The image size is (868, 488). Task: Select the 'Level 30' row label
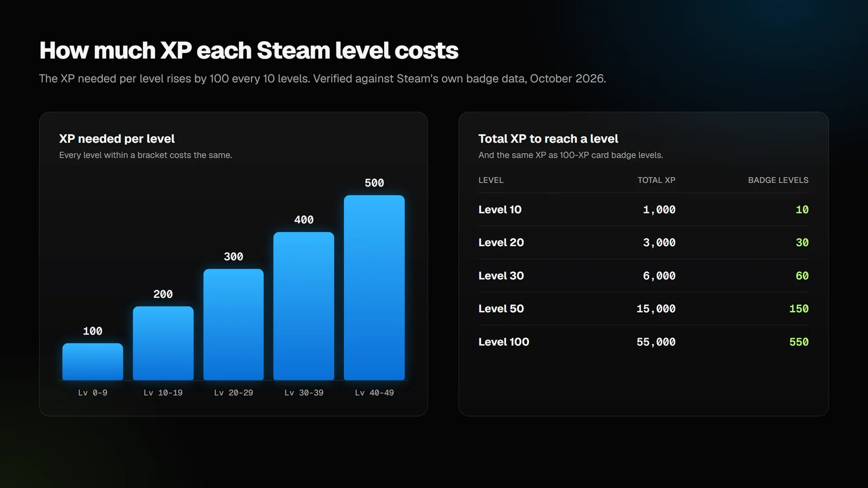click(x=501, y=276)
